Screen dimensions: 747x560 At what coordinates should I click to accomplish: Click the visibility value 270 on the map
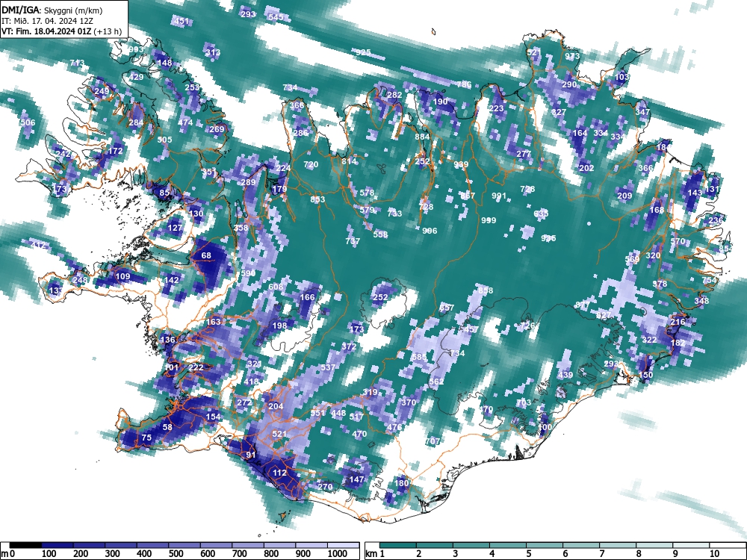325,487
